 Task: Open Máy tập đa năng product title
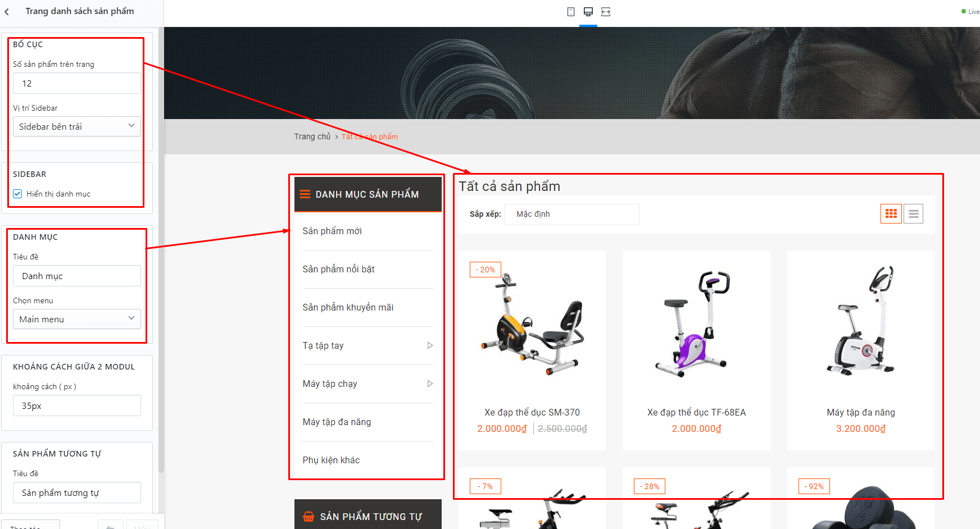tap(861, 412)
